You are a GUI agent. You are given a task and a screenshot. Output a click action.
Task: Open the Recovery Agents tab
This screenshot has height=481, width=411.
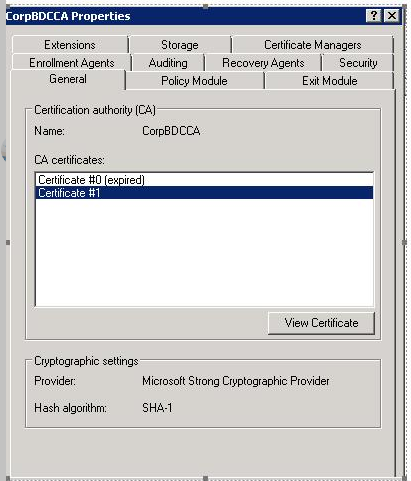tap(263, 63)
